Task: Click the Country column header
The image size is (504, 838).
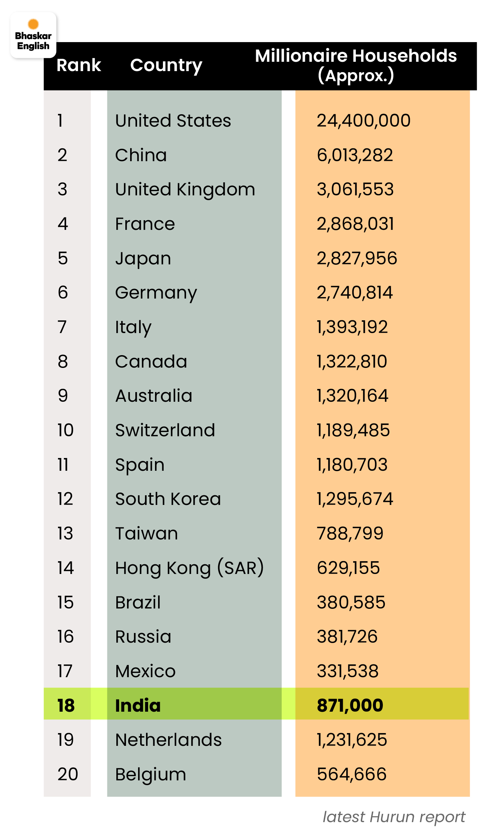Action: point(166,65)
